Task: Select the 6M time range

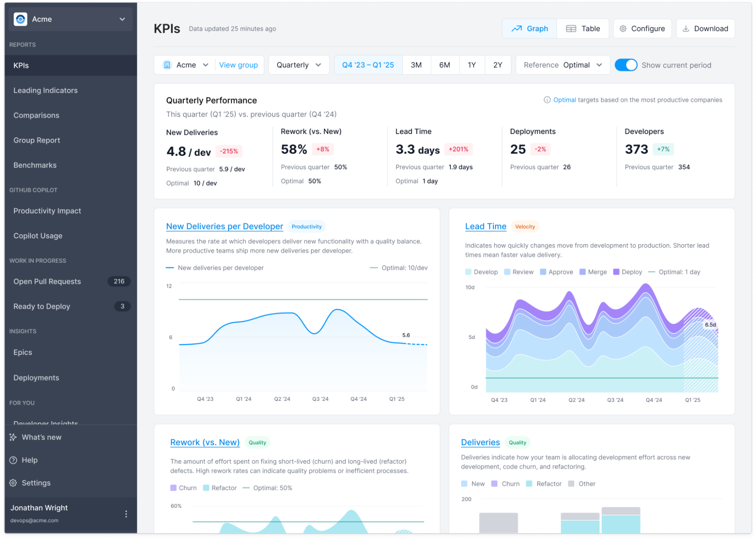Action: (x=445, y=65)
